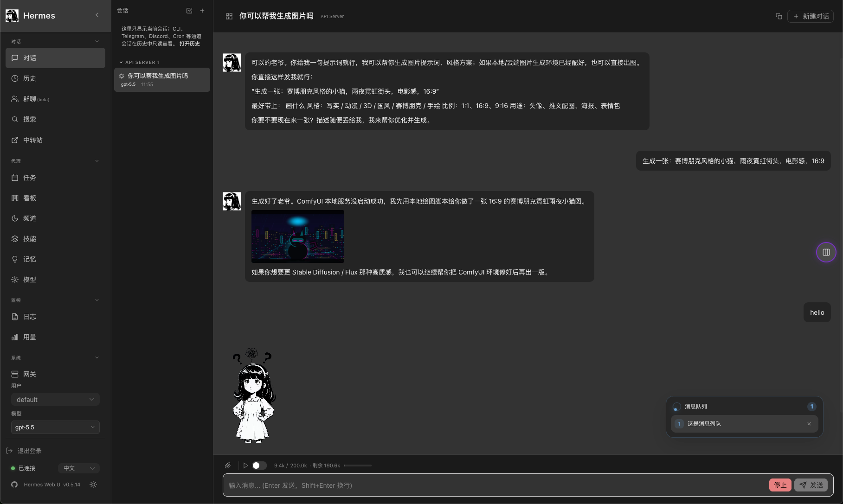Collapse the 监控 sidebar group chevron
The image size is (843, 504).
97,300
